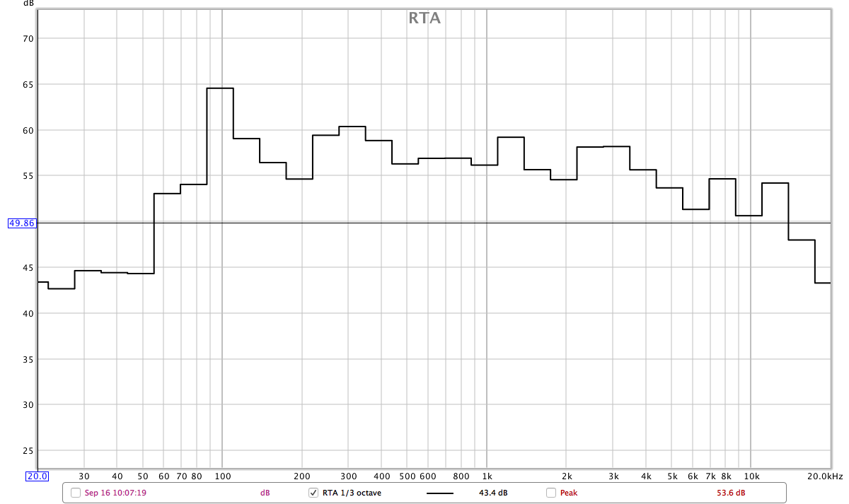Click the pink dB unit in legend
The image size is (849, 504).
tap(265, 493)
